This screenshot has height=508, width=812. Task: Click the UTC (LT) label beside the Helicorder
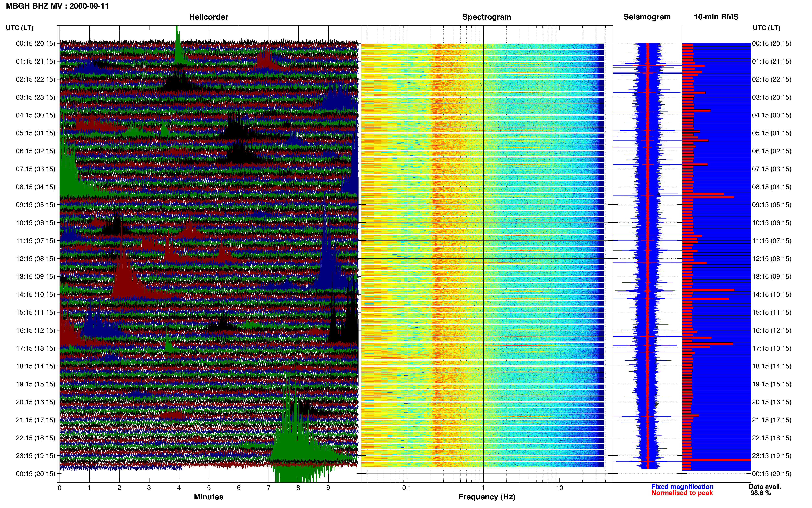(20, 28)
